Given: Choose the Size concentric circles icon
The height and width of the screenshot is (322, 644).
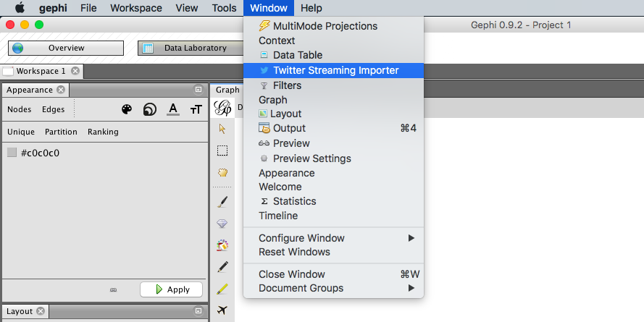Looking at the screenshot, I should point(150,109).
